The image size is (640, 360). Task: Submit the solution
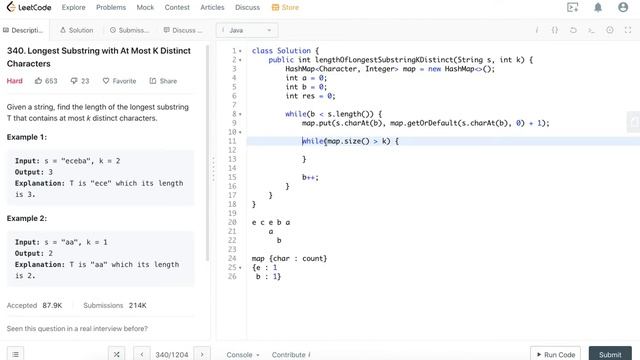coord(610,354)
